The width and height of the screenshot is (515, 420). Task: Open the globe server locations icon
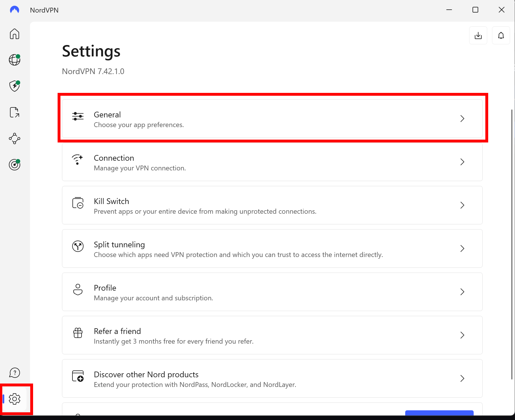coord(15,60)
